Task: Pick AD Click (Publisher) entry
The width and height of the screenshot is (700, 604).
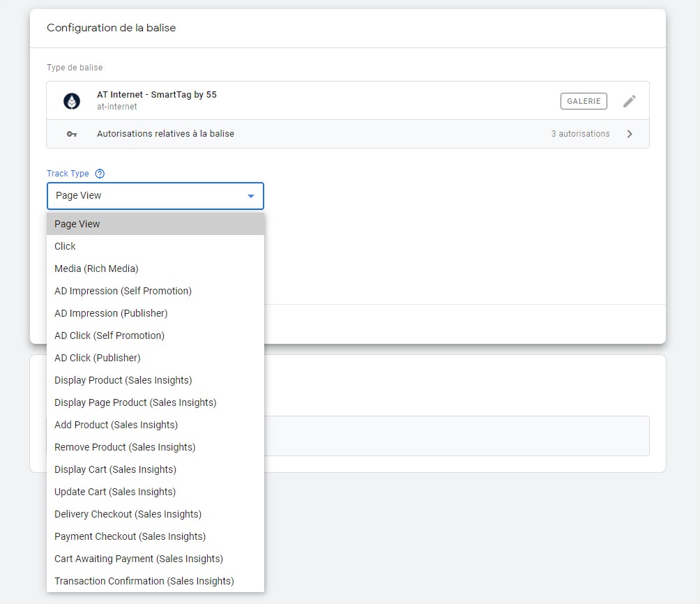Action: click(x=98, y=358)
